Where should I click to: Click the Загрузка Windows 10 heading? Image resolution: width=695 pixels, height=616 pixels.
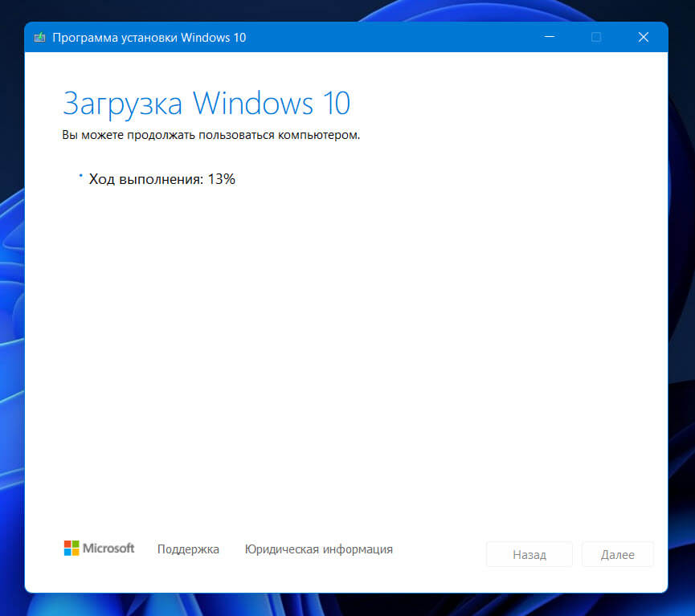(206, 104)
